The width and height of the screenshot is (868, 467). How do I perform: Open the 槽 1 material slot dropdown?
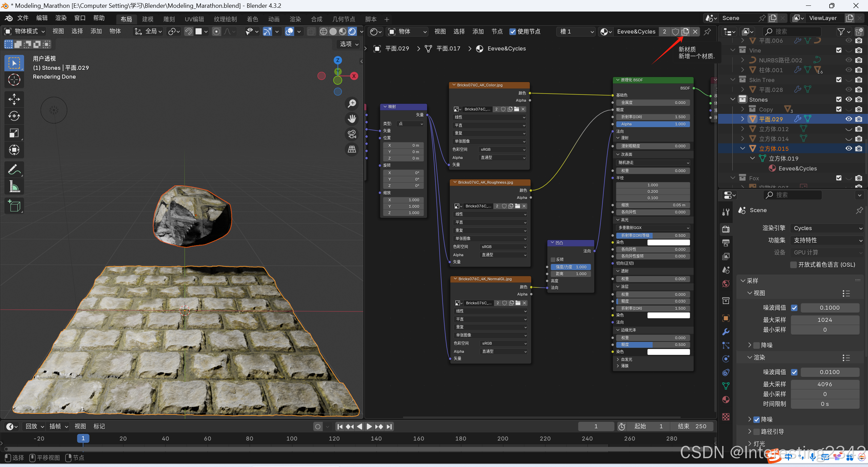coord(576,32)
